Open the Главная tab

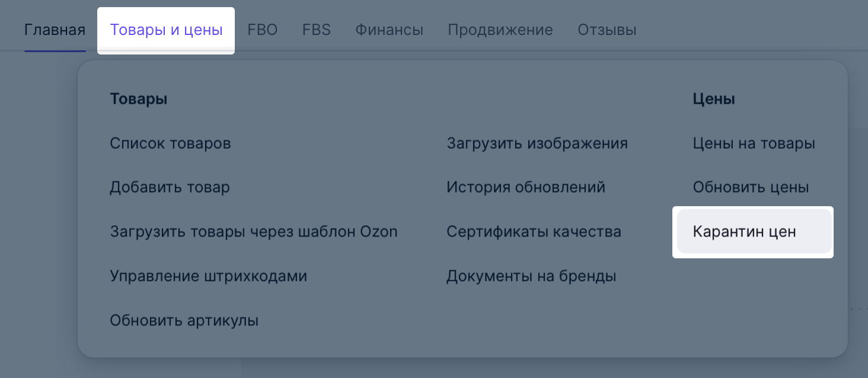pos(55,30)
